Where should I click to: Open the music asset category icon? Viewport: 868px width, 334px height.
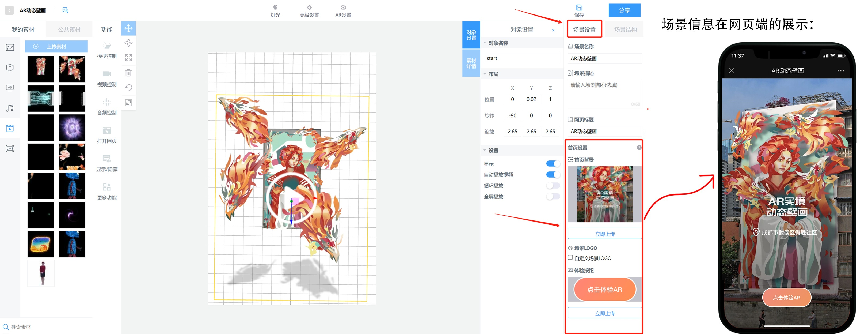coord(10,108)
